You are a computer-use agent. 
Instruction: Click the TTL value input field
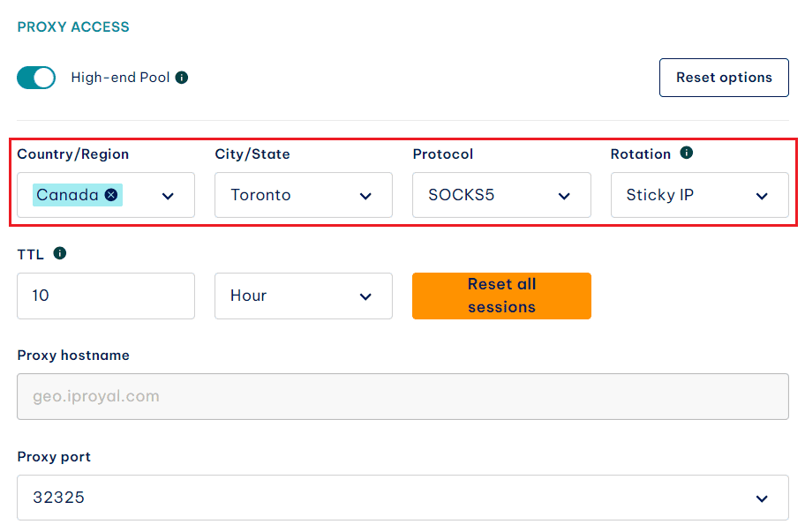pos(105,296)
